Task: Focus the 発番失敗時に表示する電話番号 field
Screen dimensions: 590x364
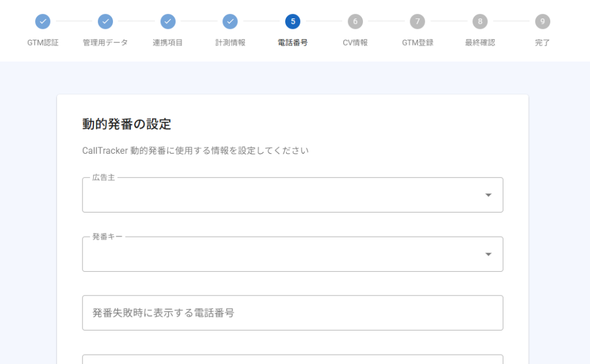Action: [292, 313]
